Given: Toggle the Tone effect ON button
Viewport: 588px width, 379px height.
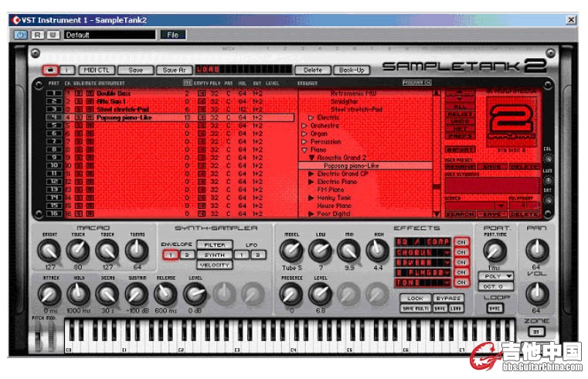Looking at the screenshot, I should coord(461,282).
